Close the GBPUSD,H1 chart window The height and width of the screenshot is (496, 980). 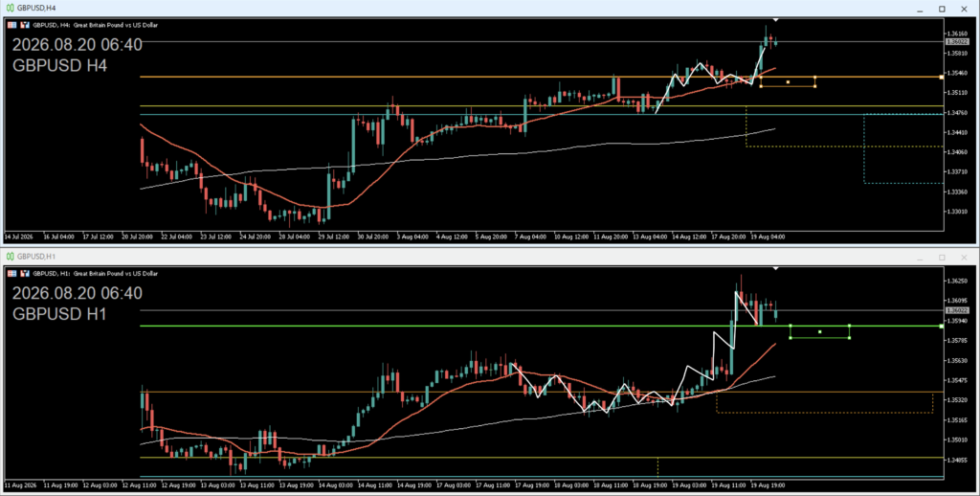(x=964, y=257)
